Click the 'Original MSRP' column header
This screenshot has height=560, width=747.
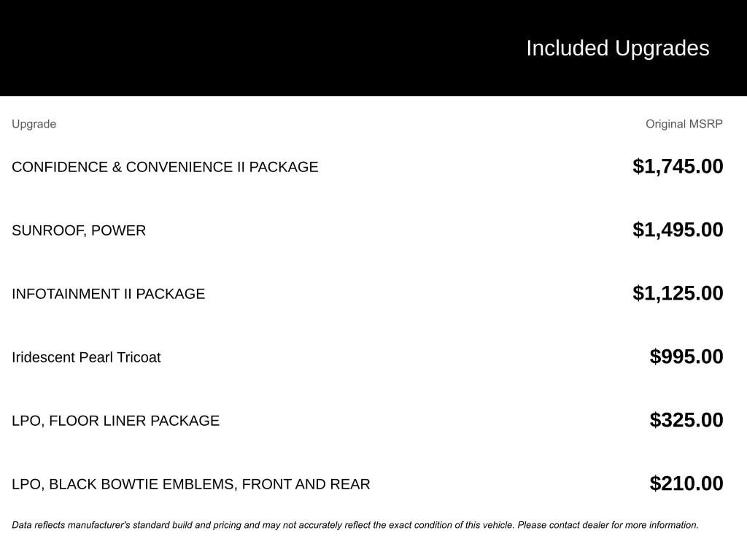[x=684, y=124]
